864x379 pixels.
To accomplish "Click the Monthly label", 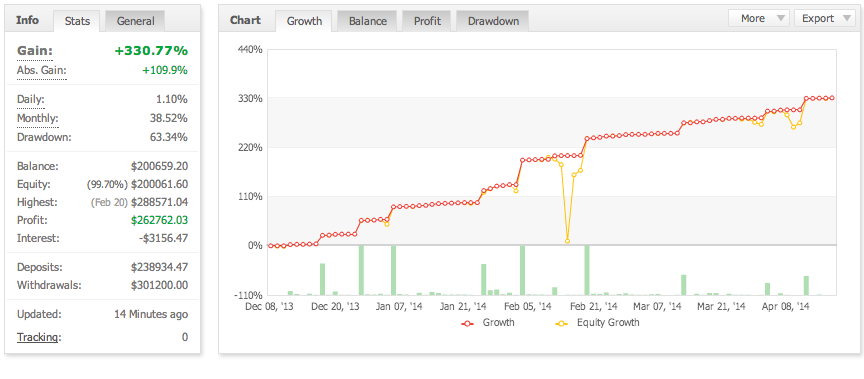I will coord(37,118).
